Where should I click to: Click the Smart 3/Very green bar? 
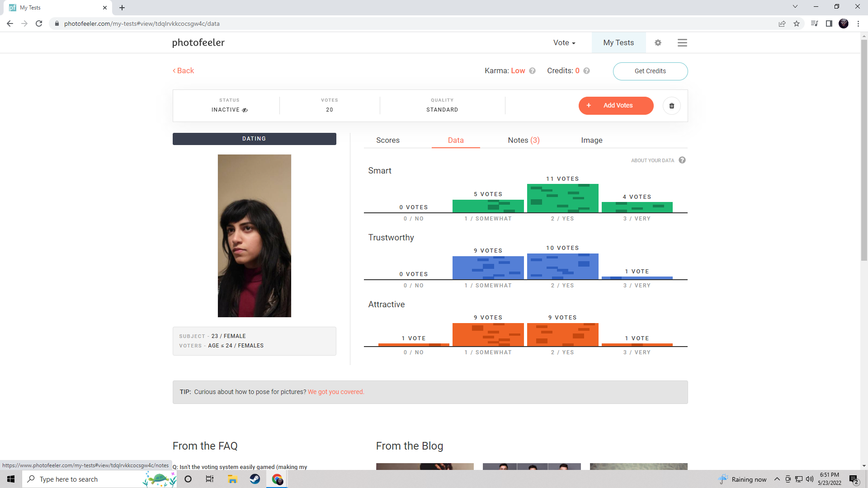(x=637, y=207)
